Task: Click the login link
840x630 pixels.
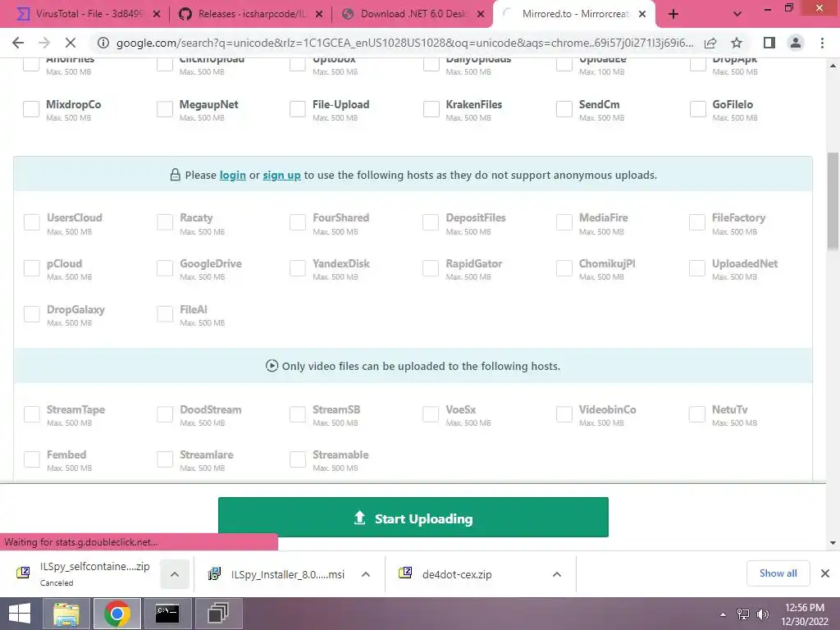Action: point(232,176)
